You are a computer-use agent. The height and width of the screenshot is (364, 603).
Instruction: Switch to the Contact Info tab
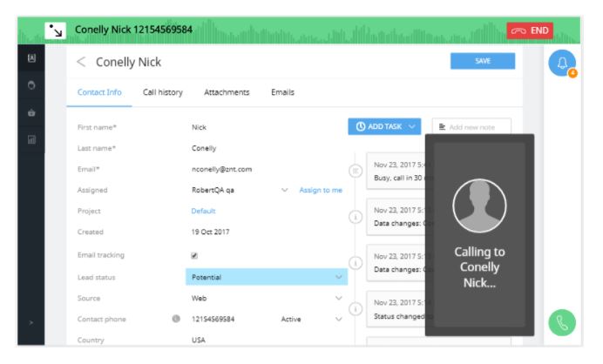tap(99, 92)
